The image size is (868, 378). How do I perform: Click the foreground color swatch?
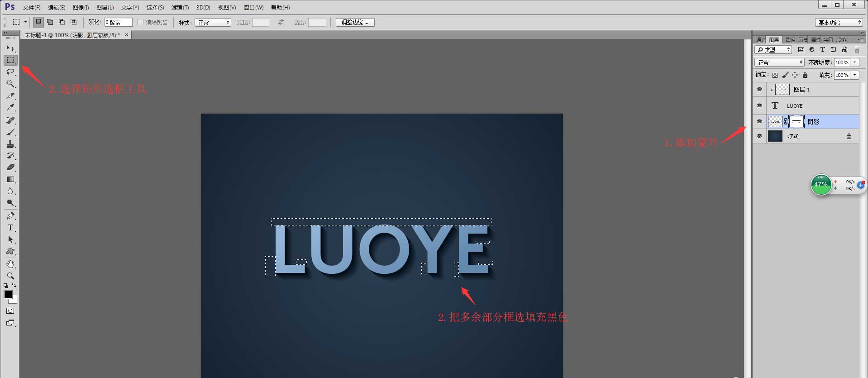coord(8,295)
